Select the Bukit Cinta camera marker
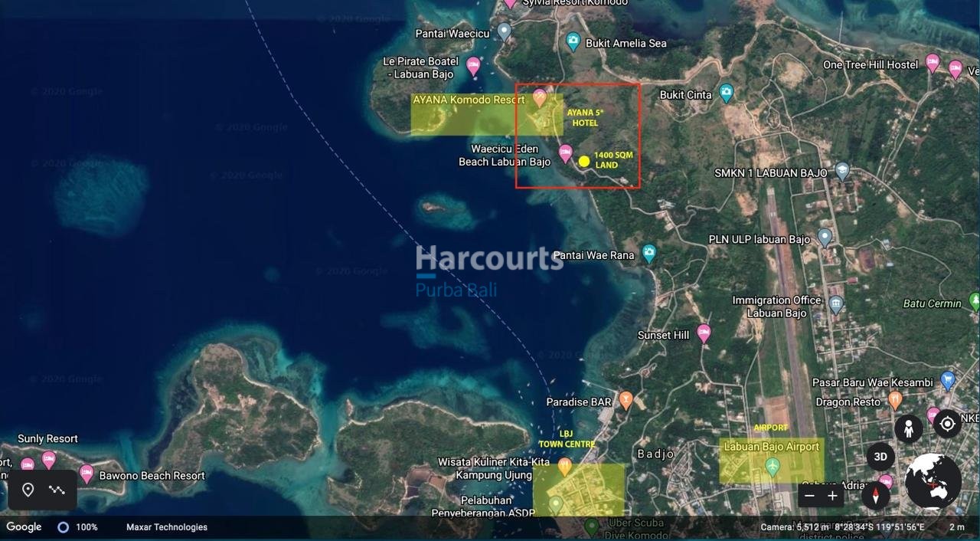Image resolution: width=980 pixels, height=541 pixels. pyautogui.click(x=727, y=93)
